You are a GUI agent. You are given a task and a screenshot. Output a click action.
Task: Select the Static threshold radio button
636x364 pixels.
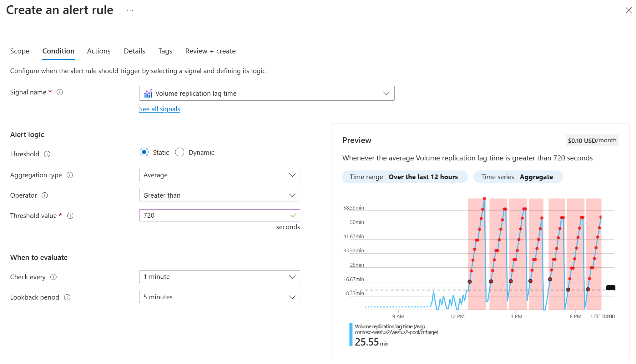(144, 152)
